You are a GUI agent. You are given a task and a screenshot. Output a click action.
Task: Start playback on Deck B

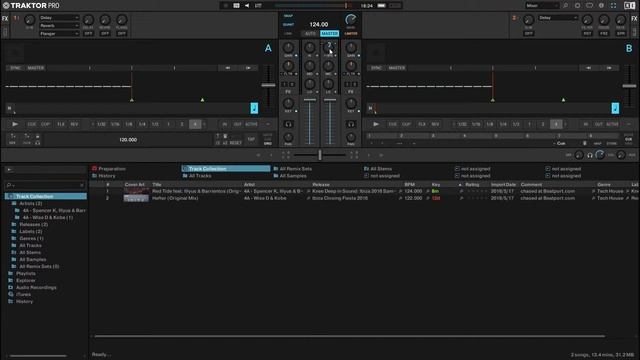(x=376, y=124)
